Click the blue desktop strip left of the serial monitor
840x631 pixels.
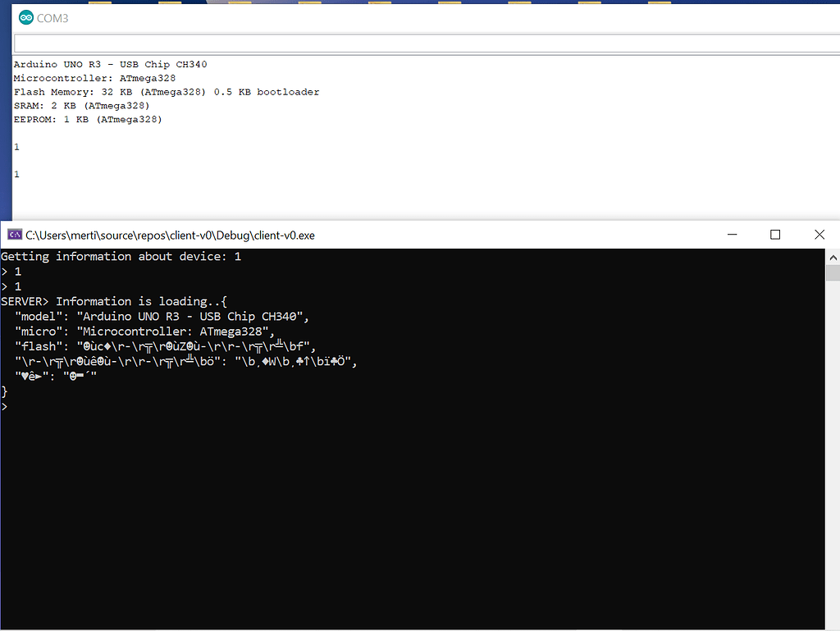click(x=5, y=123)
